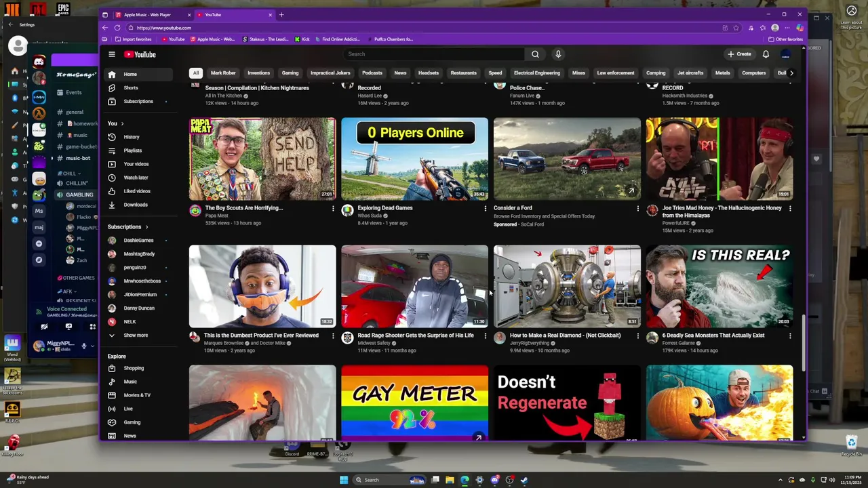Open Steam from the taskbar
The height and width of the screenshot is (488, 868).
pyautogui.click(x=524, y=480)
